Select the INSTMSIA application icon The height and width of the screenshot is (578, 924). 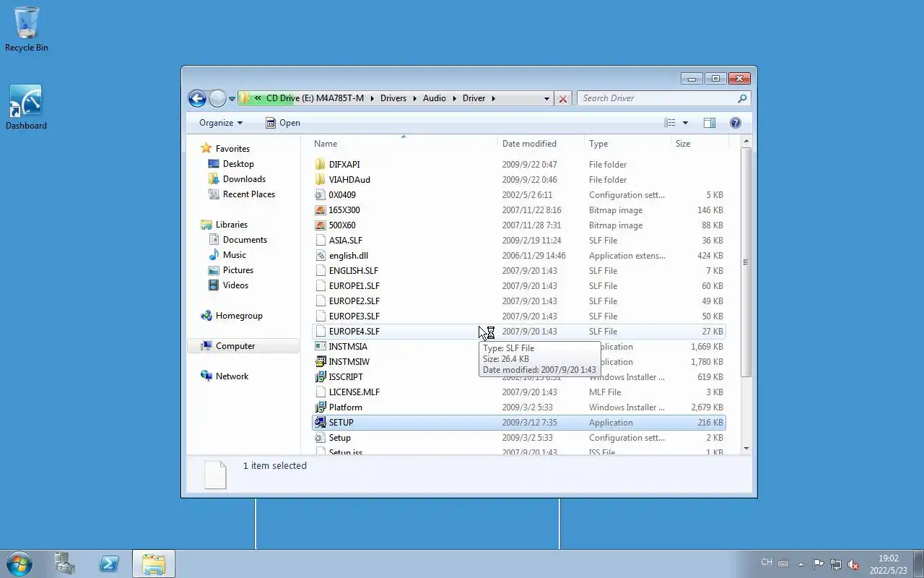(x=321, y=347)
